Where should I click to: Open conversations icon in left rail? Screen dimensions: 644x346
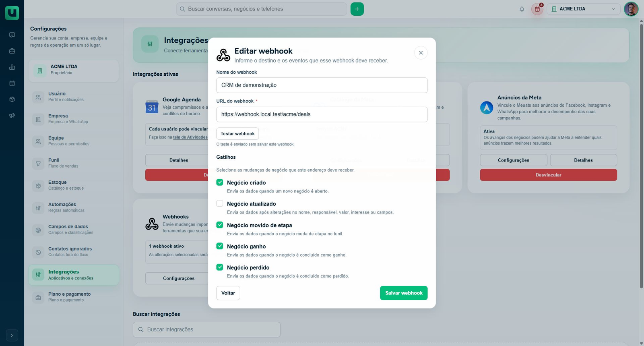[12, 35]
